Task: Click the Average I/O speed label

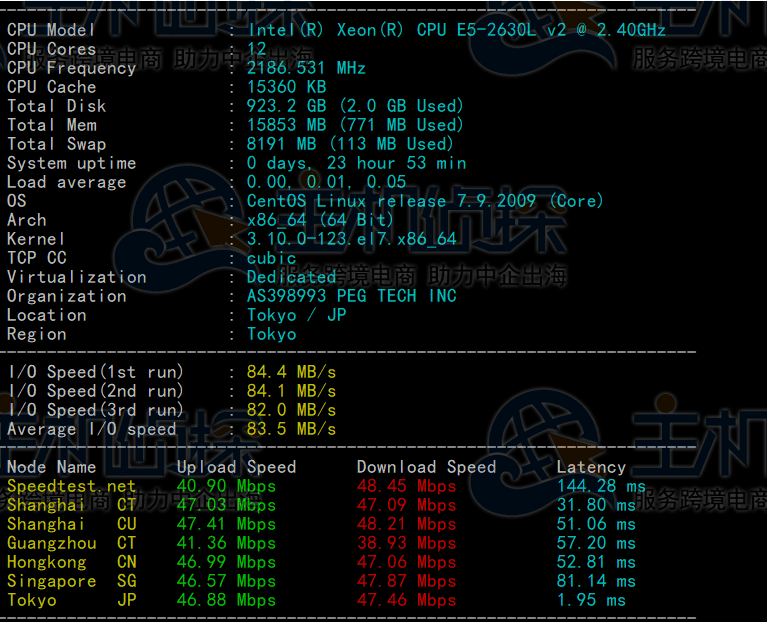Action: [x=91, y=429]
